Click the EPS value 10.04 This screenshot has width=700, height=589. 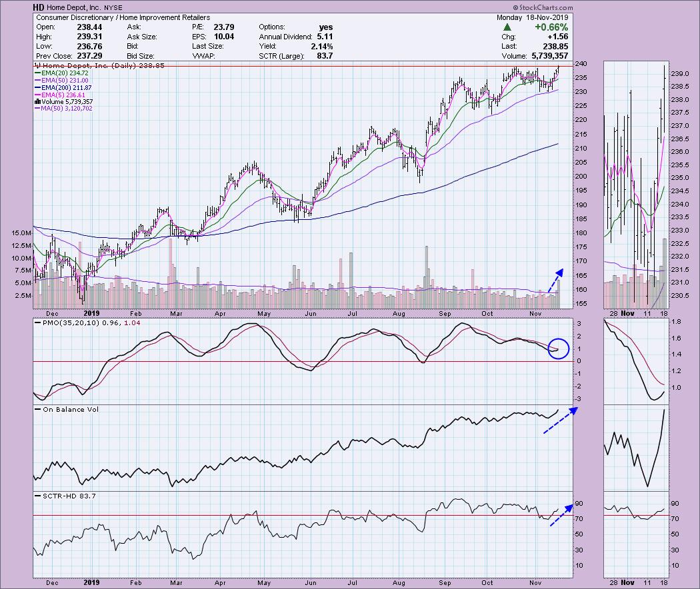(x=223, y=37)
